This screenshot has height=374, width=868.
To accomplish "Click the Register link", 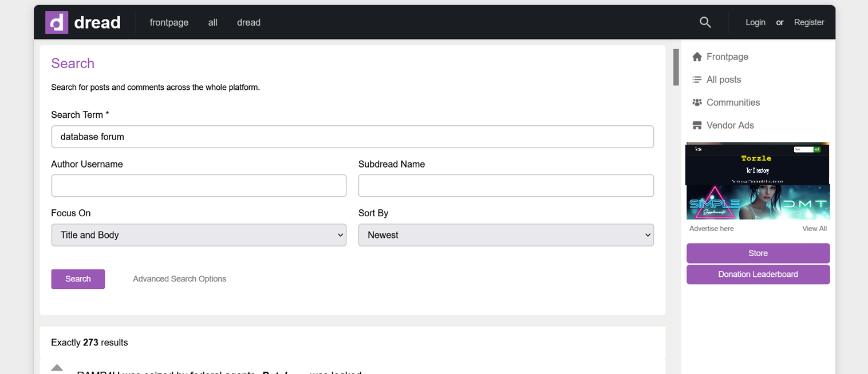I will coord(808,22).
